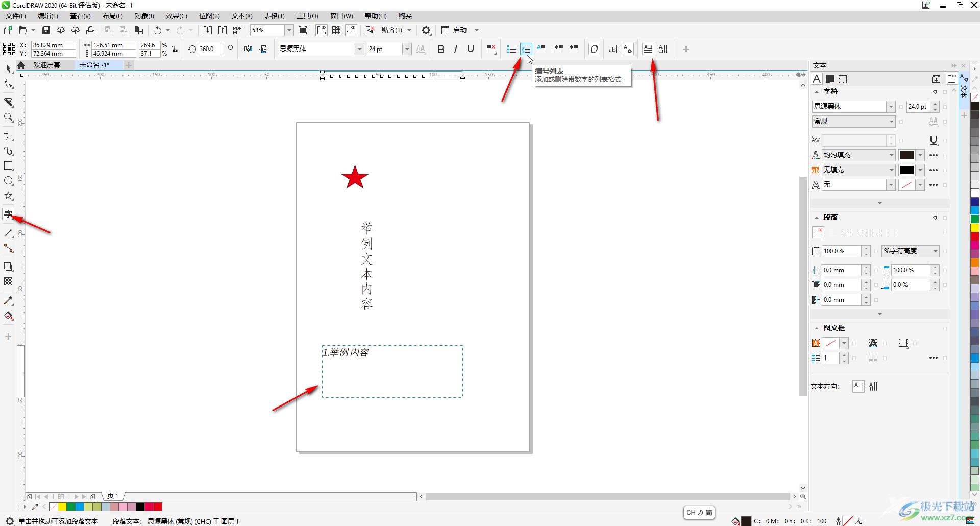Open font size 24 pt dropdown

coord(407,49)
